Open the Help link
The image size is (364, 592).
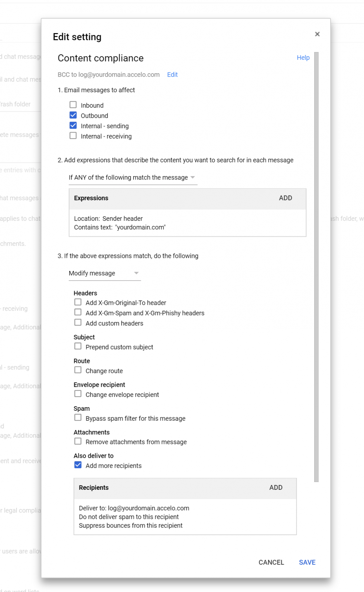pyautogui.click(x=303, y=58)
